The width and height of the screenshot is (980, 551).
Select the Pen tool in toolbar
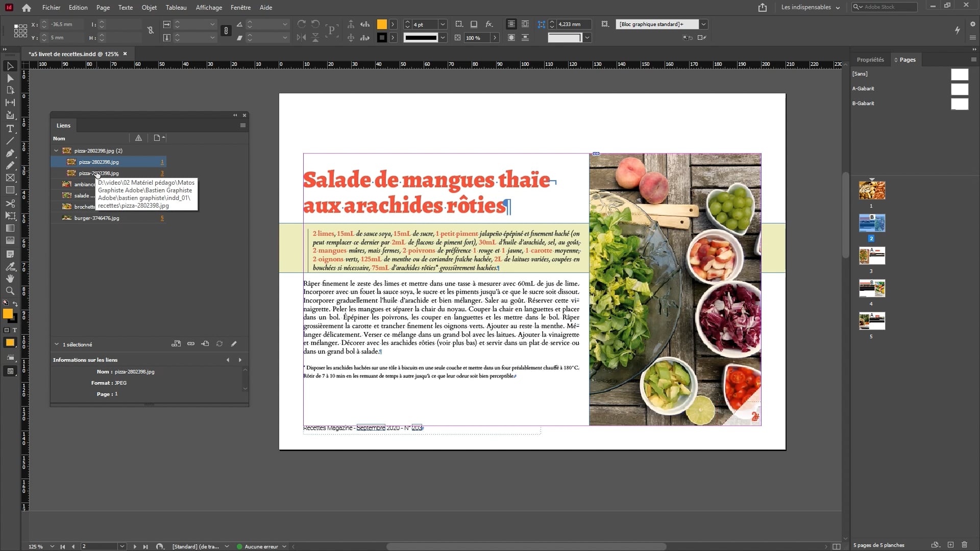click(x=10, y=153)
